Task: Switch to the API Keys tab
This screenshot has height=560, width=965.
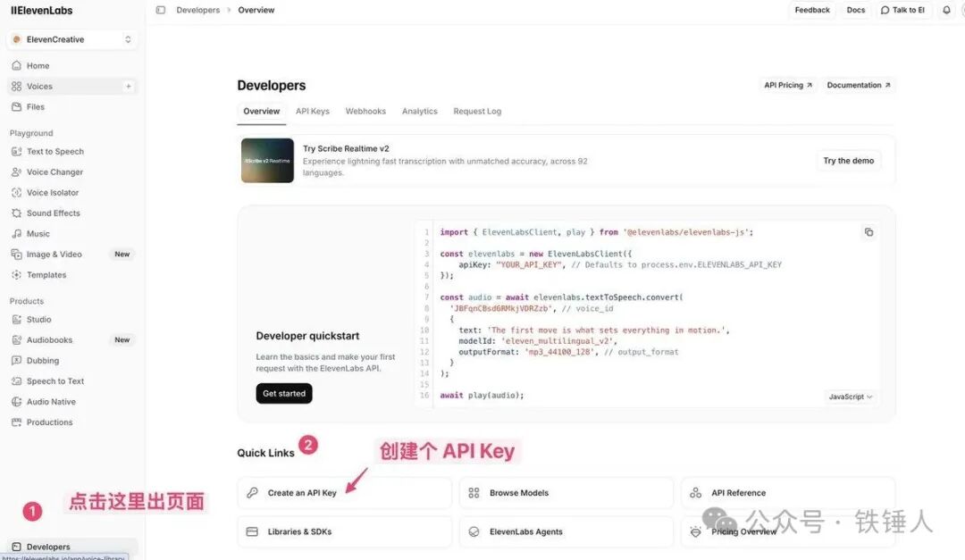Action: (x=313, y=112)
